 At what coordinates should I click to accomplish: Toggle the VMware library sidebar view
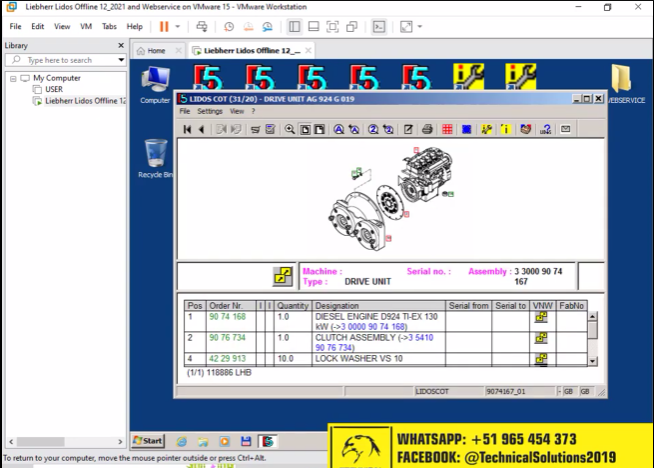click(294, 26)
